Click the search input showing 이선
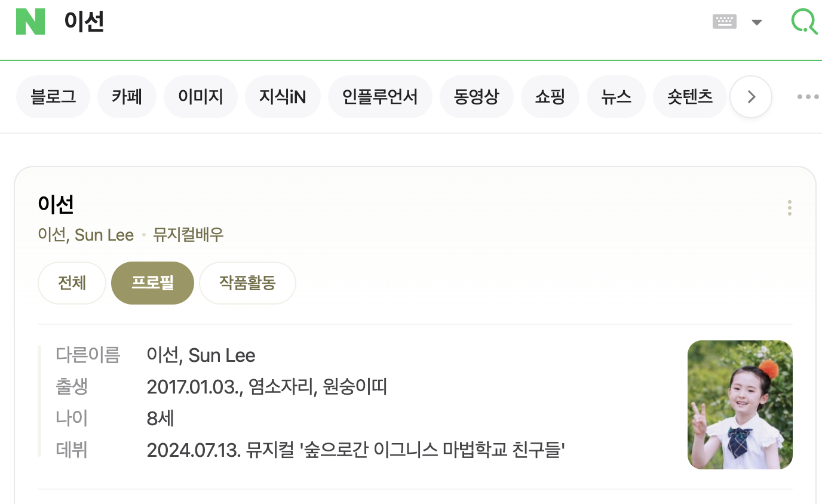Image resolution: width=822 pixels, height=504 pixels. click(358, 23)
